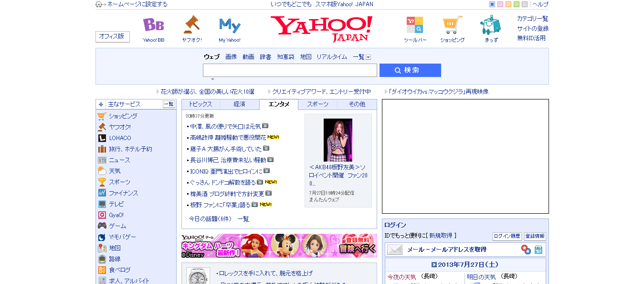Expand the 一覧 dropdown in search categories

[x=368, y=57]
